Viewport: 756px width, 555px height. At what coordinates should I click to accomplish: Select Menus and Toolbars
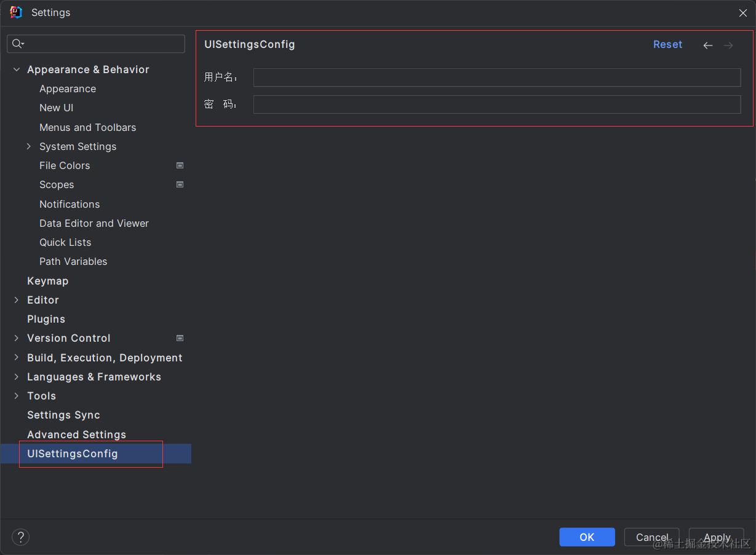point(87,127)
